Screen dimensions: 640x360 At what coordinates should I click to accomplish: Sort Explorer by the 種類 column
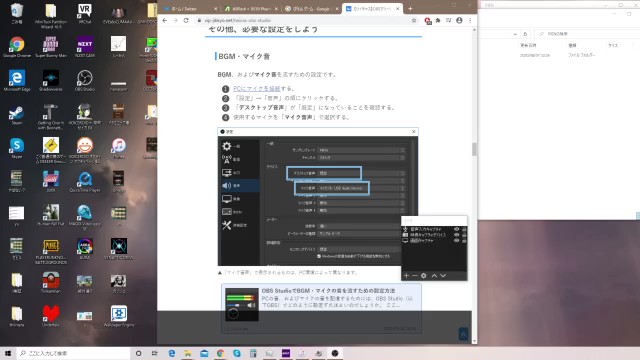point(572,45)
